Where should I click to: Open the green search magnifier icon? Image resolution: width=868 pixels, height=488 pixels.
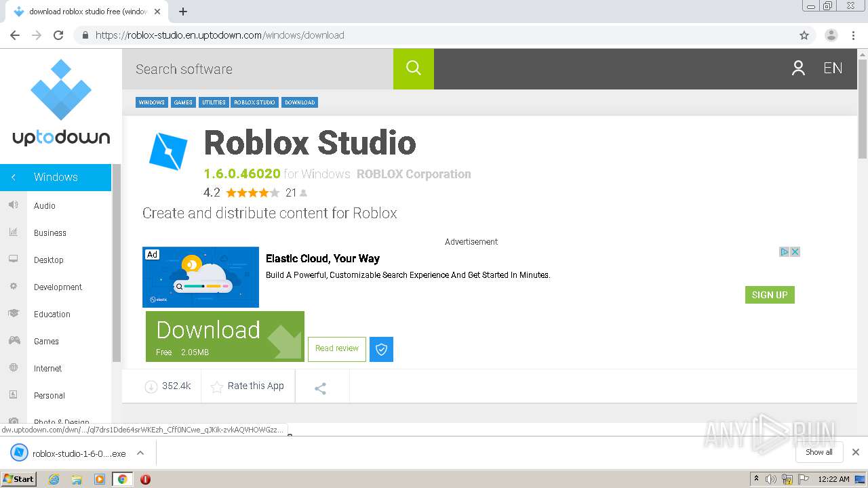pyautogui.click(x=413, y=68)
